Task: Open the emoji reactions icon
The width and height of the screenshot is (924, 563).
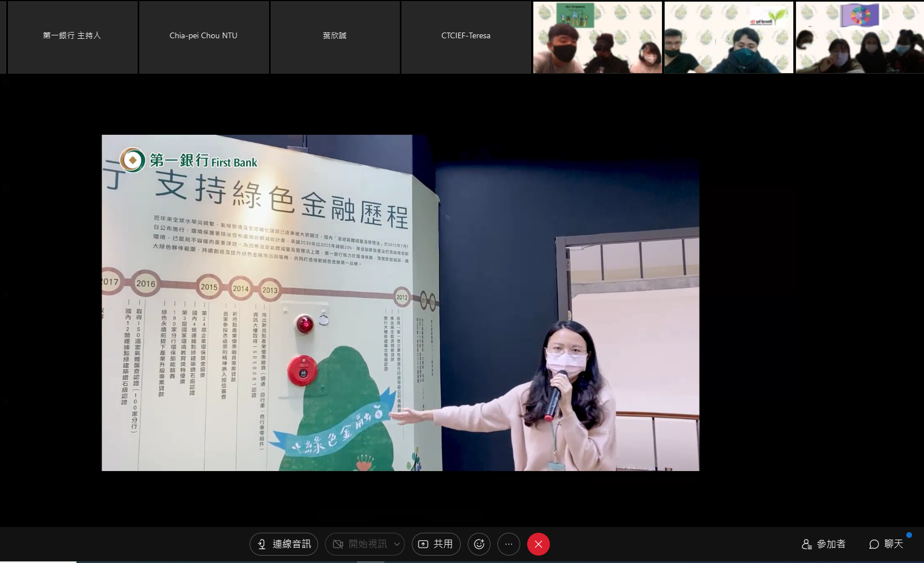Action: [479, 544]
